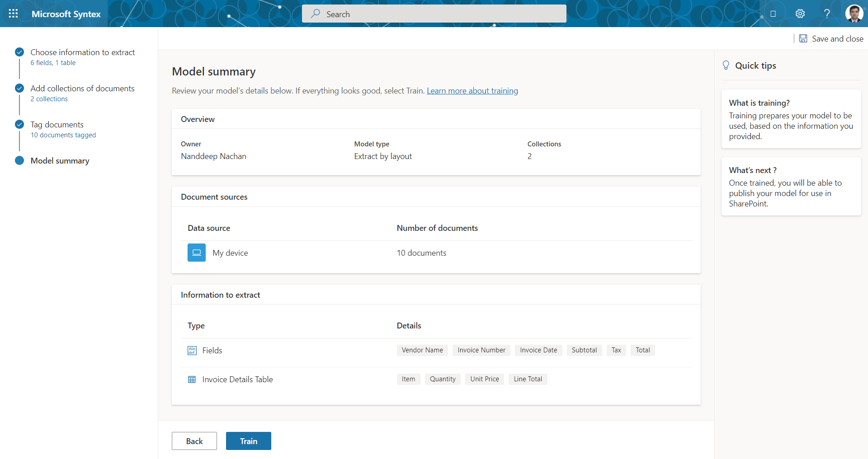Viewport: 868px width, 459px height.
Task: Click the square icon beside settings gear
Action: [x=773, y=14]
